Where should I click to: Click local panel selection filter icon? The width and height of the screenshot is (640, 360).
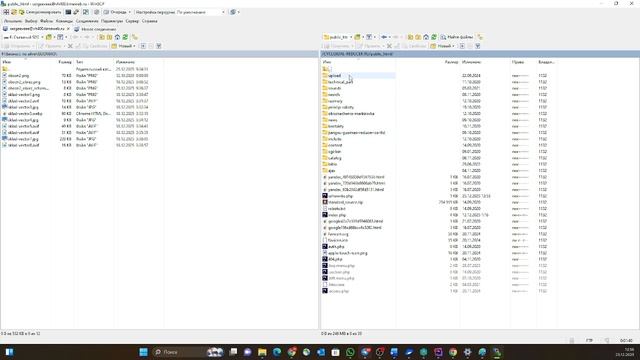[159, 46]
